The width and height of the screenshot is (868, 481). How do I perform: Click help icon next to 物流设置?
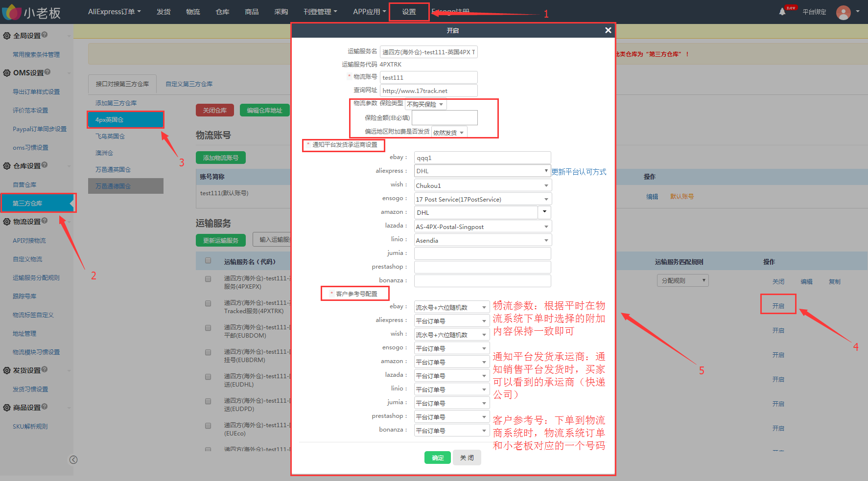pos(45,221)
